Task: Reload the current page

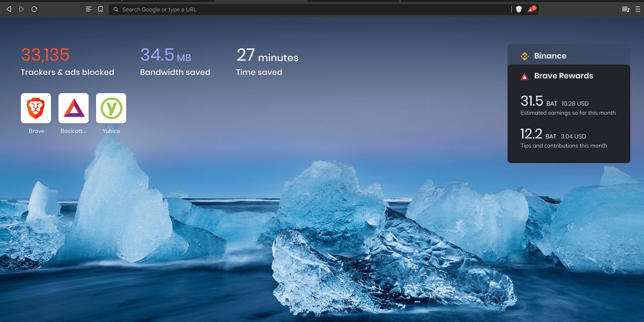Action: click(x=34, y=9)
